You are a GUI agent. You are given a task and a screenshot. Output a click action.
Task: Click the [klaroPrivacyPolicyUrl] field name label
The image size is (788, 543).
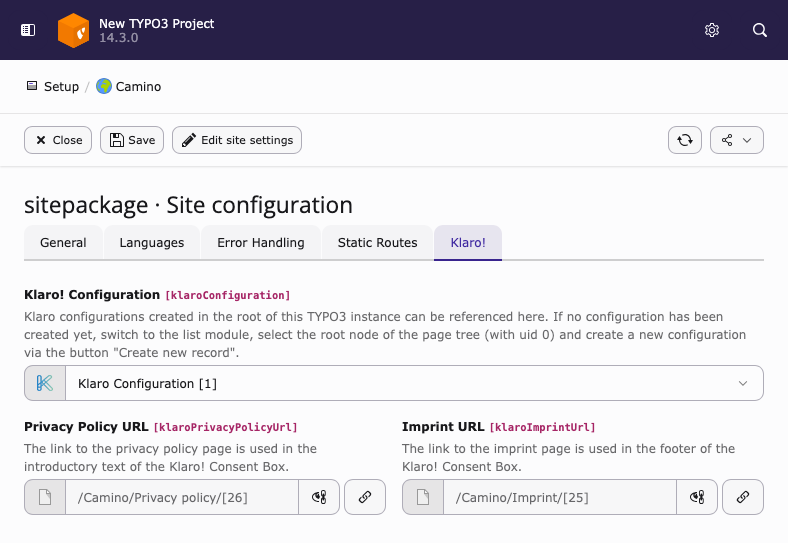pos(226,427)
